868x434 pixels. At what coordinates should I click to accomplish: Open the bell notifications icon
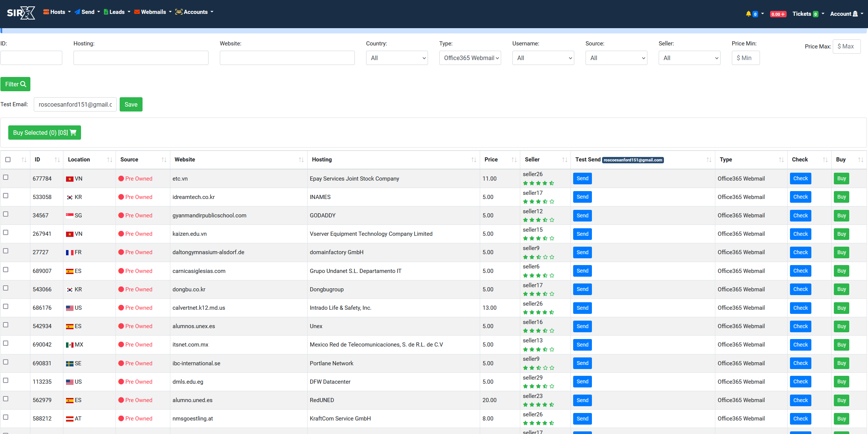[x=748, y=14]
